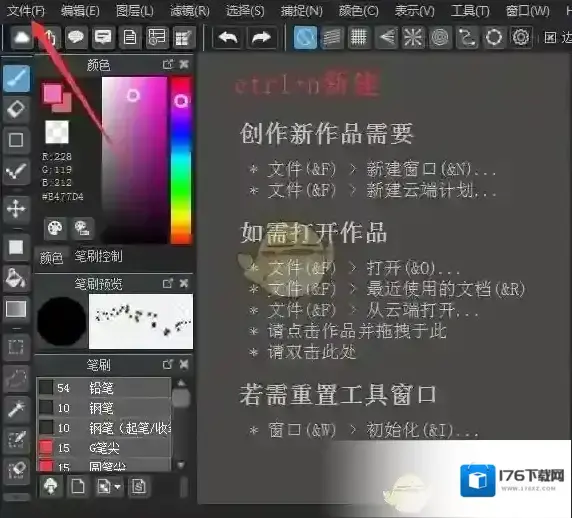Click the redo arrow button
This screenshot has height=518, width=572.
(x=261, y=37)
